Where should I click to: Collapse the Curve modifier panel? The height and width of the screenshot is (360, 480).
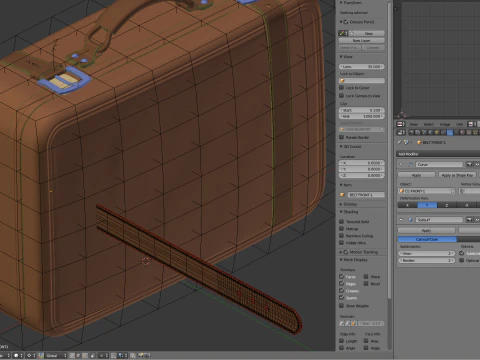point(401,165)
